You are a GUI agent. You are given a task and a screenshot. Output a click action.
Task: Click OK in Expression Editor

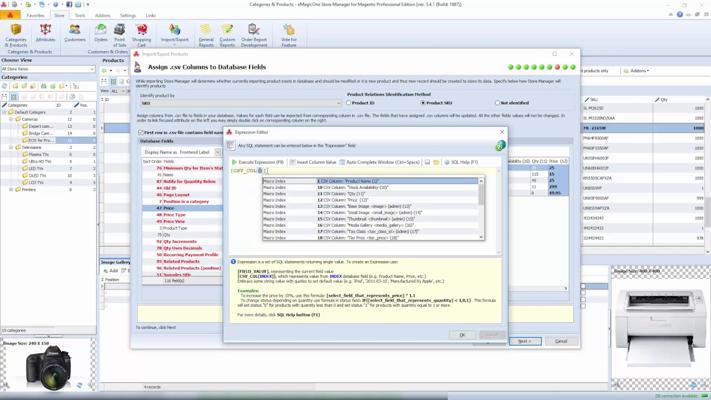[462, 335]
